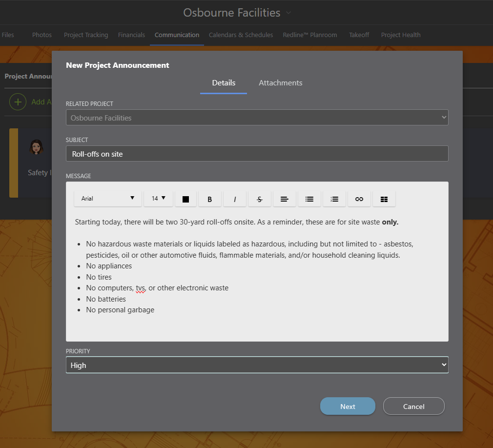493x448 pixels.
Task: Toggle italic formatting
Action: coord(235,199)
